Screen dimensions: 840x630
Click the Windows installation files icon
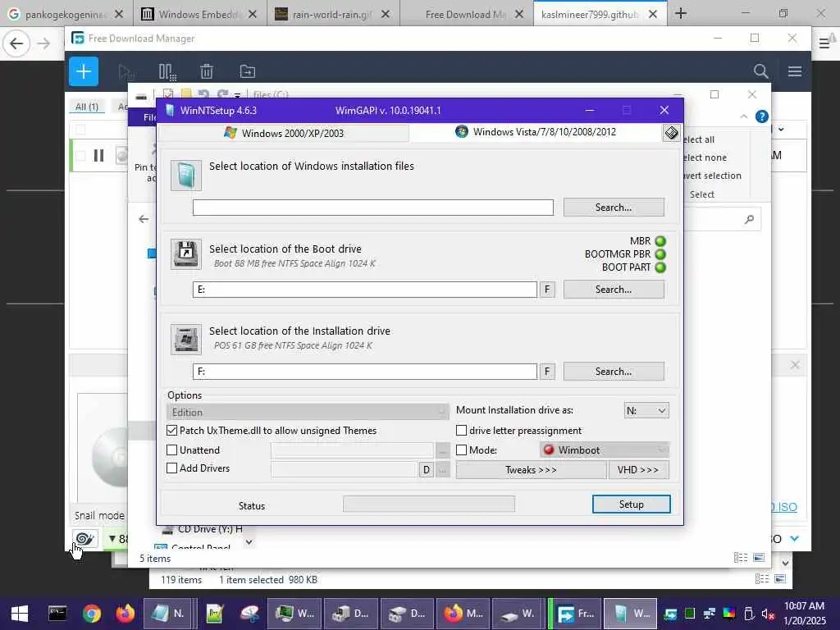coord(186,176)
